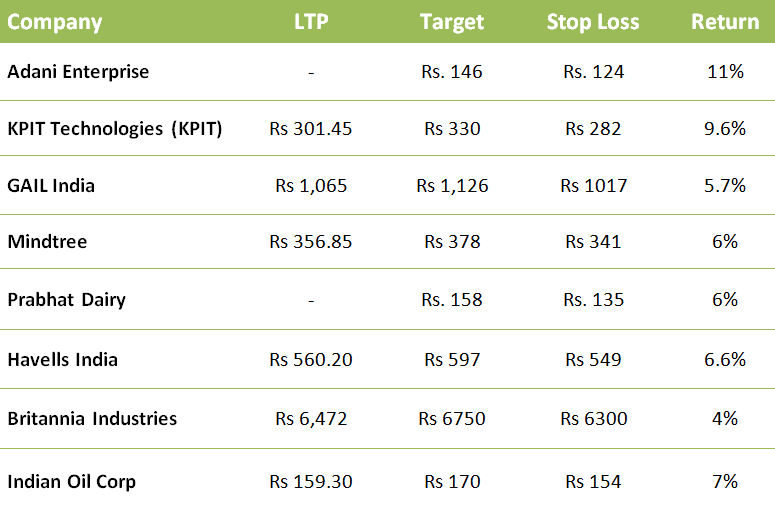Select KPIT Technologies (KPIT) row label
775x513 pixels.
coord(115,129)
